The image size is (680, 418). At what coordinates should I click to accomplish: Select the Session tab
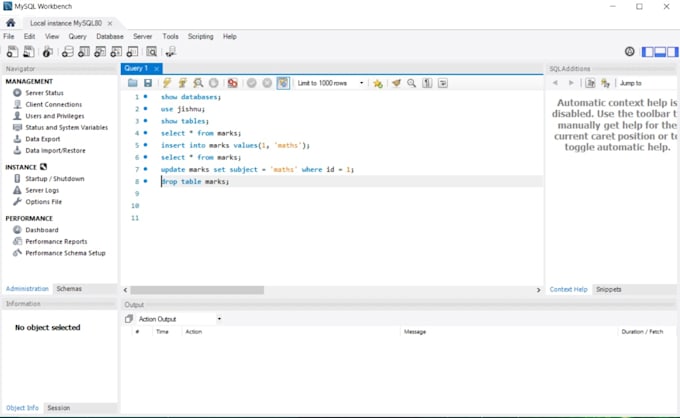click(59, 408)
